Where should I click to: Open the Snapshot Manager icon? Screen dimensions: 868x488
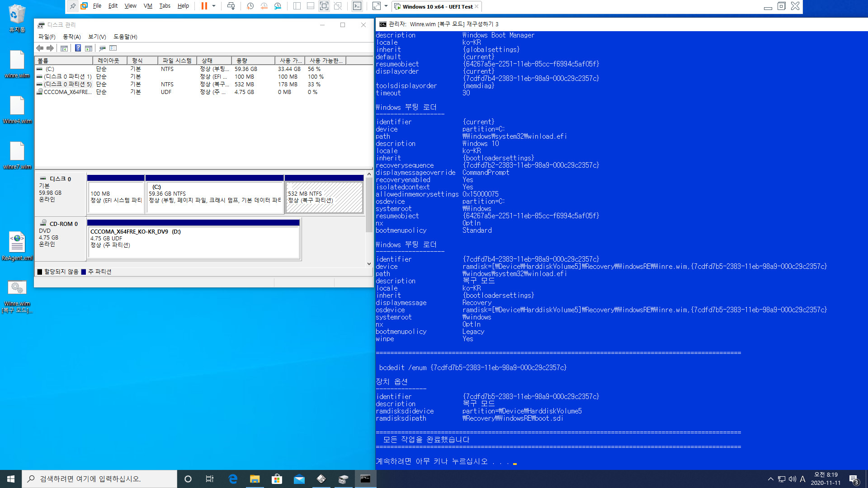tap(278, 6)
